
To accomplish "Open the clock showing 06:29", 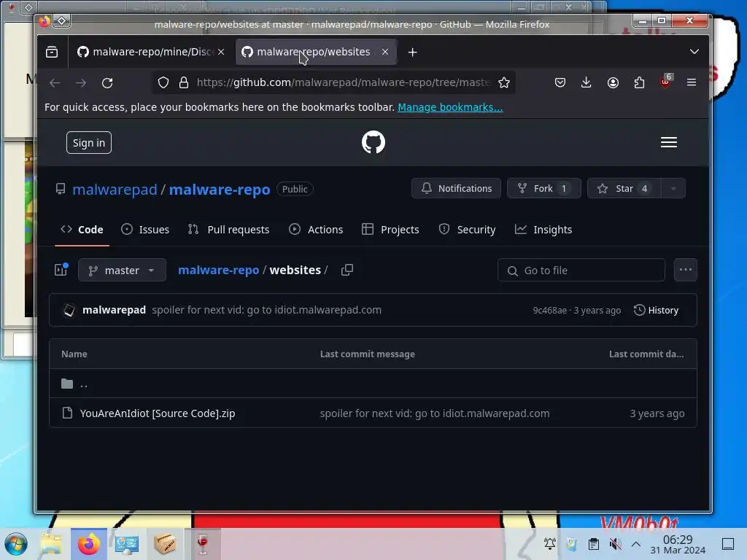I will pos(678,544).
